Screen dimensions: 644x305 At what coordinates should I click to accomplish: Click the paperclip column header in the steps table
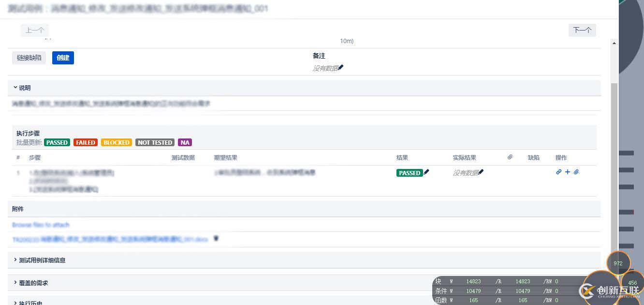510,157
